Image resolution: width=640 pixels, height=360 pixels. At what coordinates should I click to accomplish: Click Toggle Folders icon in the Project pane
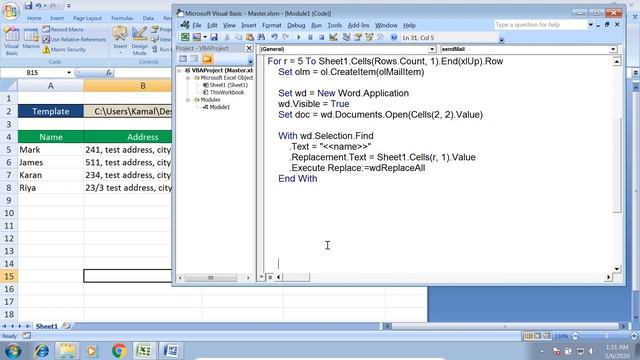[x=207, y=59]
